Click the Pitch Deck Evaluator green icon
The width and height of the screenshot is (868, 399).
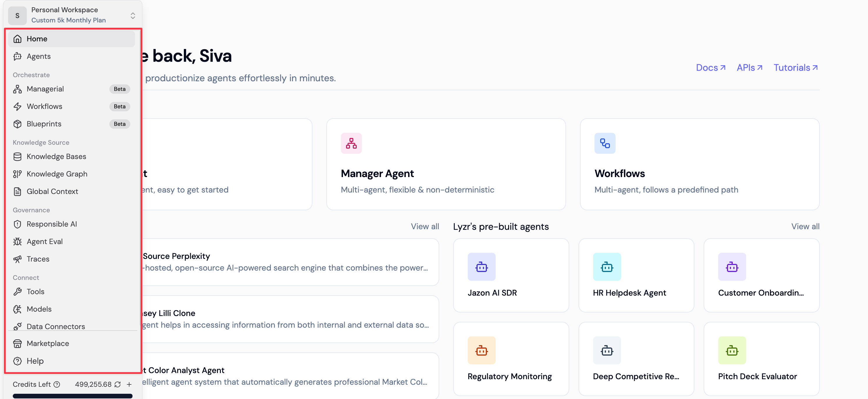click(732, 350)
